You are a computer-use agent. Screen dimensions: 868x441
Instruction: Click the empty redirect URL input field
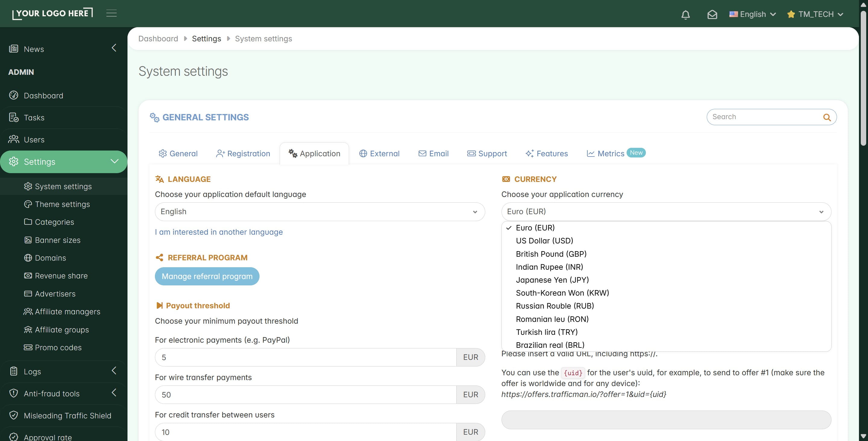(x=666, y=420)
